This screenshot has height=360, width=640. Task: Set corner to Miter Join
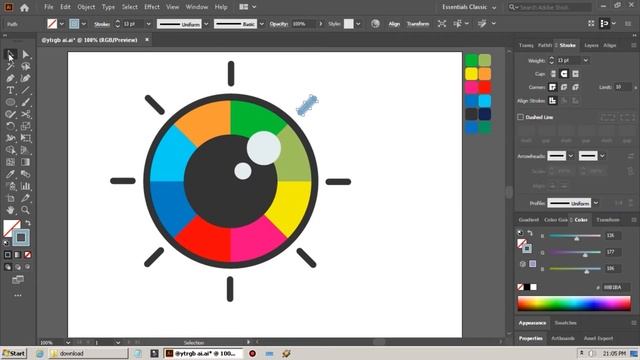point(553,87)
